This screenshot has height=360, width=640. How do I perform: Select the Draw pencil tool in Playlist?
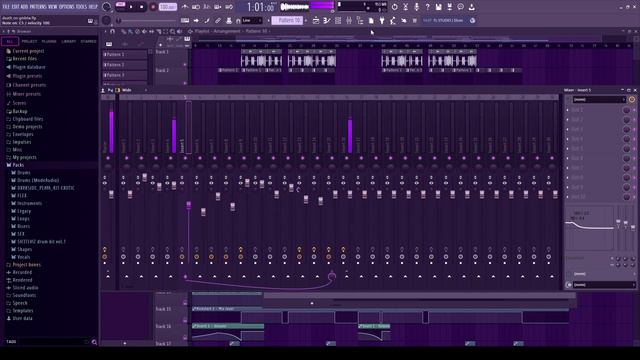coord(123,31)
